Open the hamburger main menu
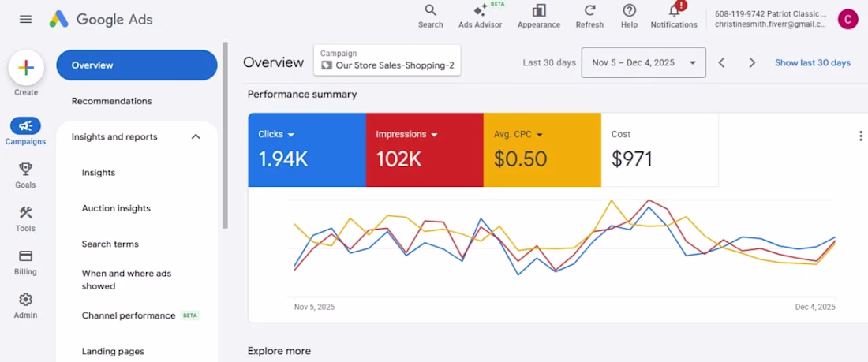This screenshot has height=362, width=868. tap(25, 20)
